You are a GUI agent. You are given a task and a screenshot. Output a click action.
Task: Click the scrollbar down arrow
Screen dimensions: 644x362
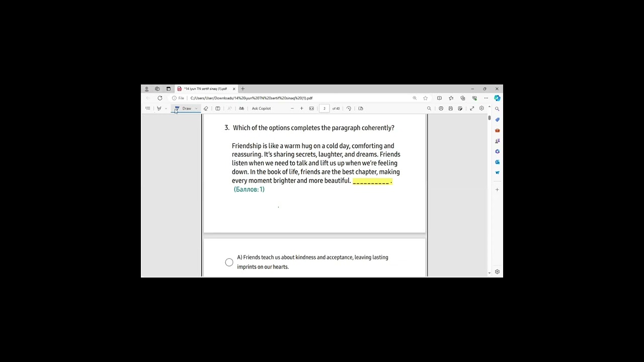(490, 273)
